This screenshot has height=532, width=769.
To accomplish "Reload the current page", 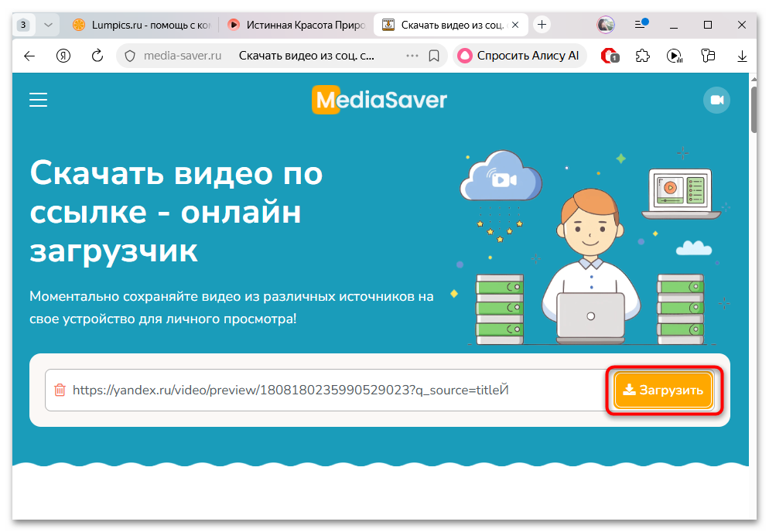I will (97, 56).
